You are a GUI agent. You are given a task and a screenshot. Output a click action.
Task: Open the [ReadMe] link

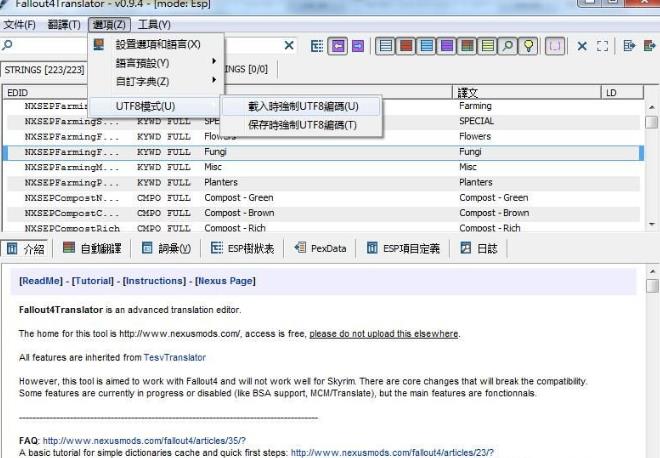click(41, 281)
